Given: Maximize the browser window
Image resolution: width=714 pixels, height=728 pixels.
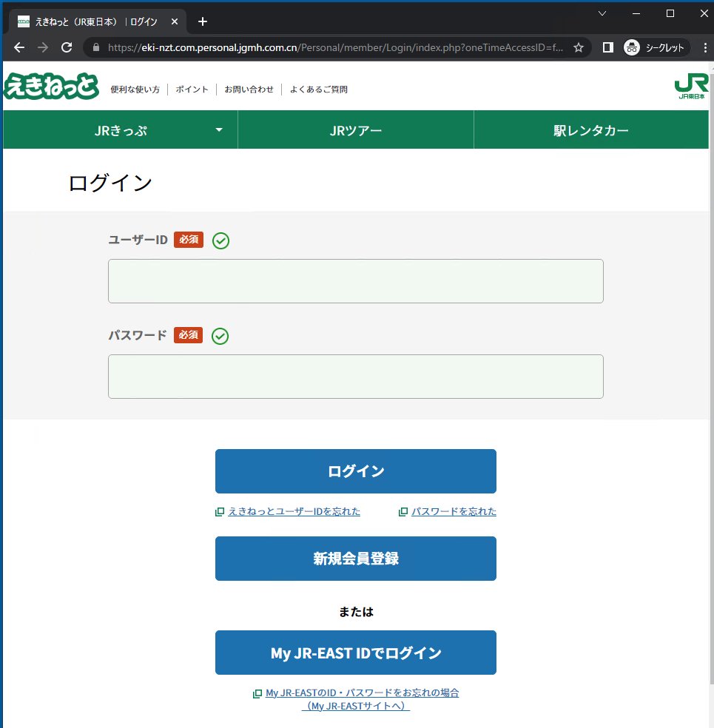Looking at the screenshot, I should point(670,13).
